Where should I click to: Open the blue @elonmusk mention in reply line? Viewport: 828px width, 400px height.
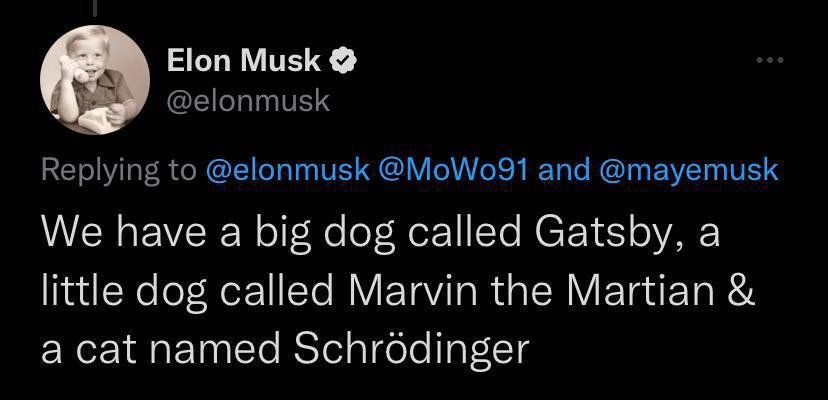(x=289, y=169)
